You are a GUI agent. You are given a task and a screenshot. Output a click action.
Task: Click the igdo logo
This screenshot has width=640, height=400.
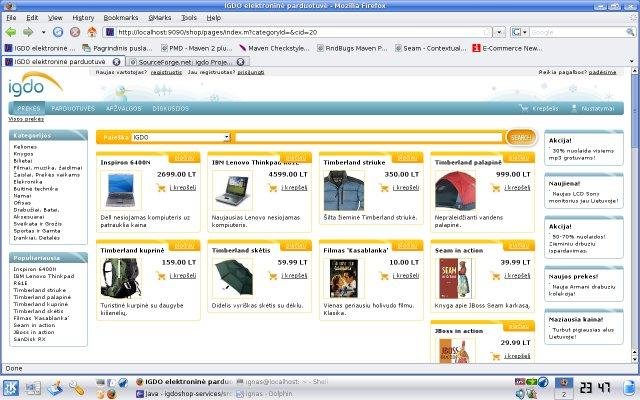tap(35, 84)
